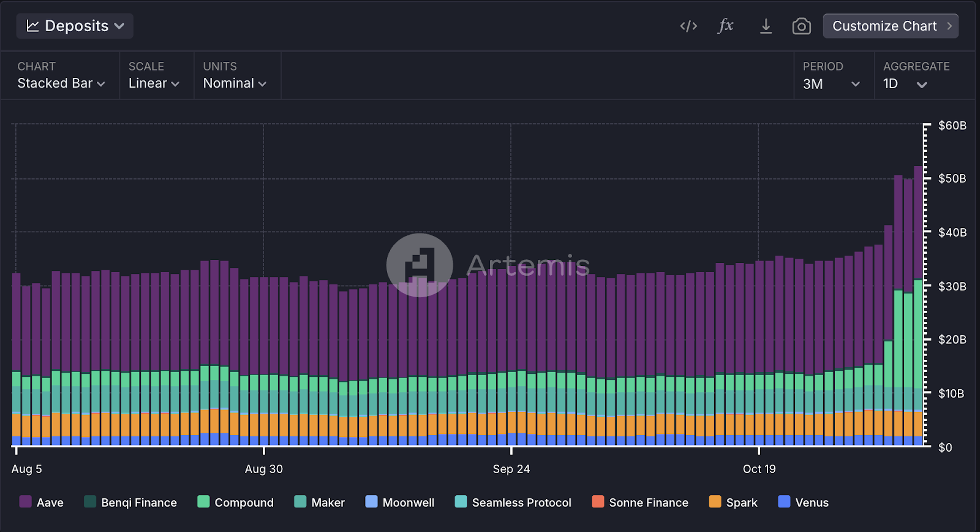Toggle Venus series in legend

[803, 502]
